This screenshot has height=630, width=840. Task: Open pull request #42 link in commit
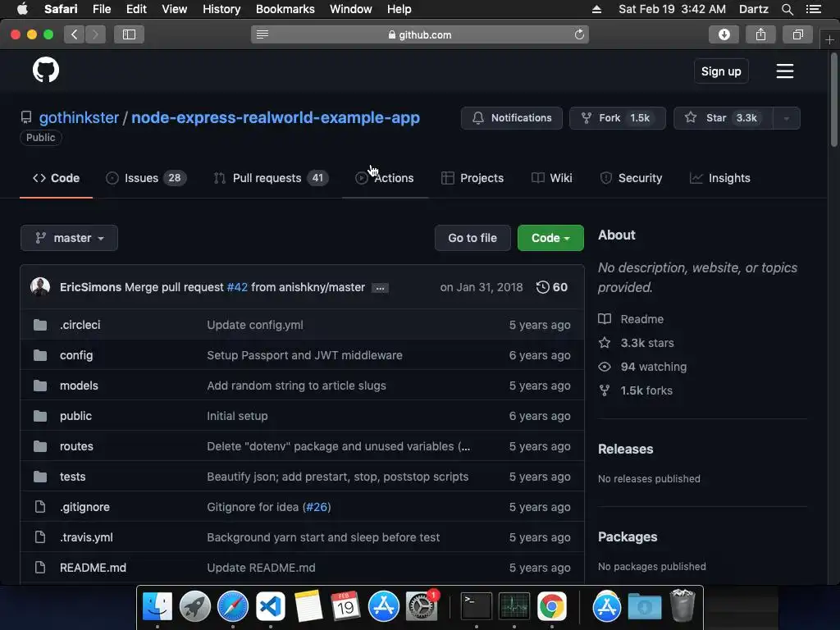pos(237,287)
